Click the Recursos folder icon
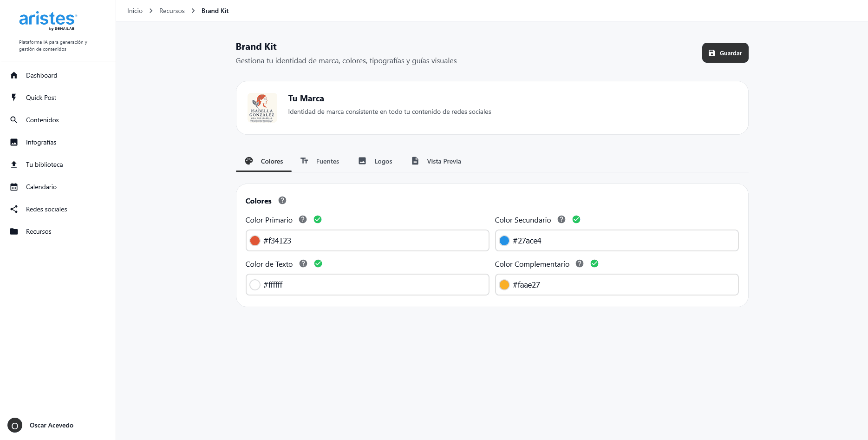Image resolution: width=868 pixels, height=440 pixels. 14,231
